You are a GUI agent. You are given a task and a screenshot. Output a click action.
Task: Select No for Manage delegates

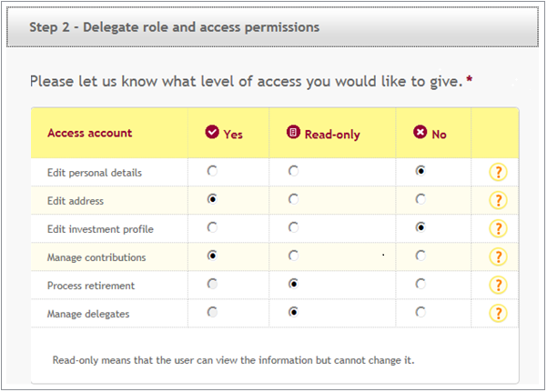point(420,312)
